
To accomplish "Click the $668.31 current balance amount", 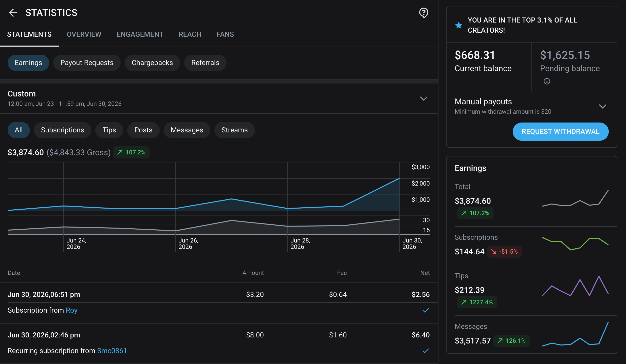I will 475,55.
